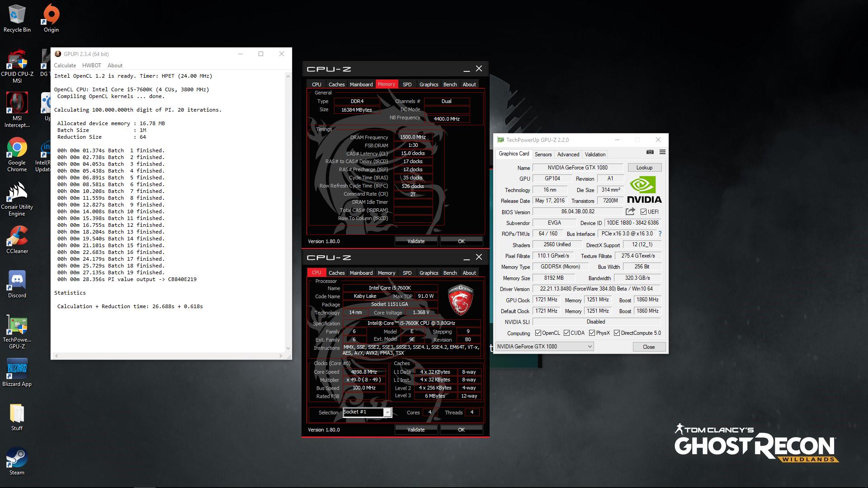The height and width of the screenshot is (488, 868).
Task: Open the Advanced tab in GPU-Z
Action: (x=568, y=155)
